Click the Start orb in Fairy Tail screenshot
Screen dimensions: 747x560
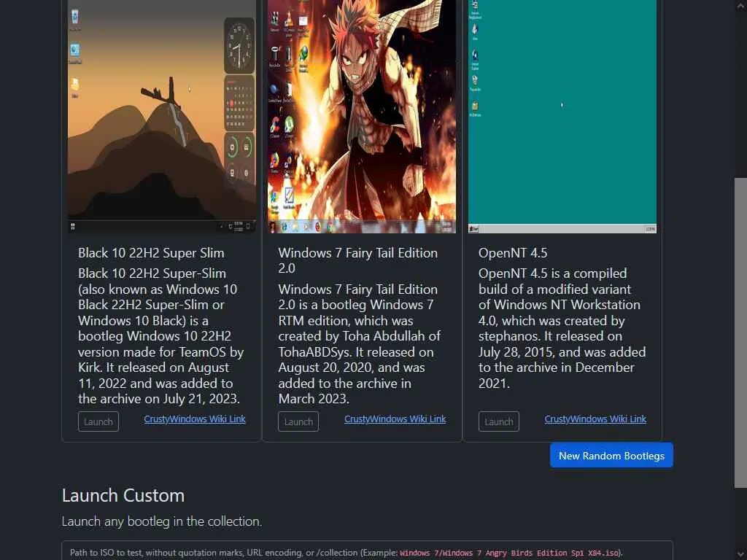click(x=273, y=227)
